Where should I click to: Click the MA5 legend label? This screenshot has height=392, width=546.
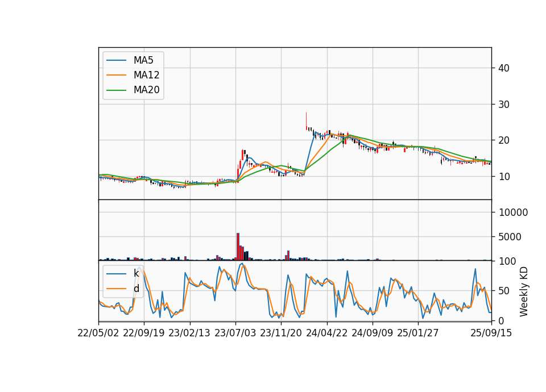point(143,60)
